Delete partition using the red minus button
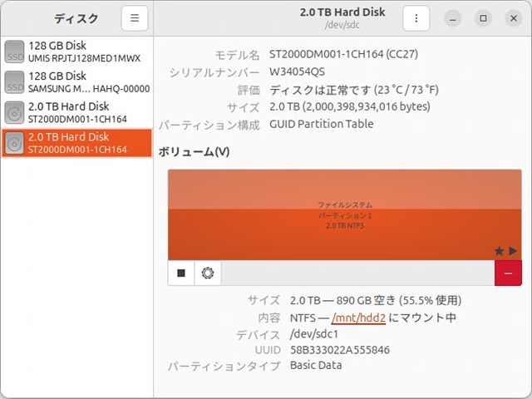This screenshot has height=399, width=532. click(x=508, y=273)
